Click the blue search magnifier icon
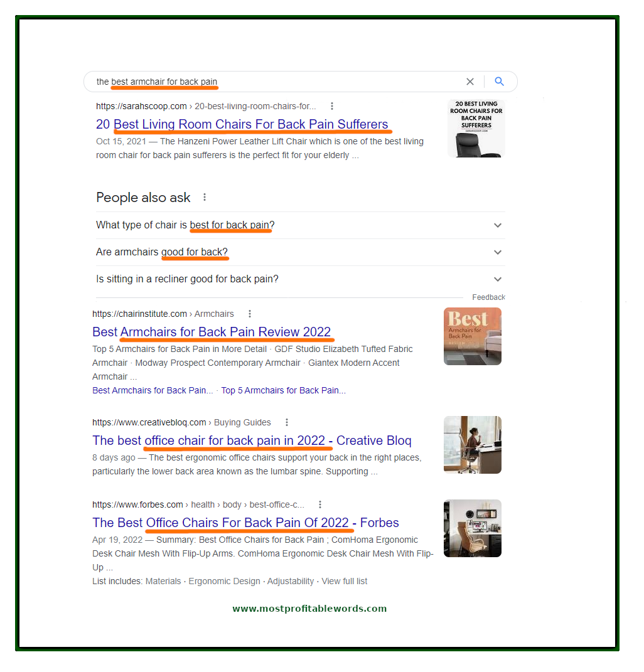The image size is (644, 672). [499, 82]
